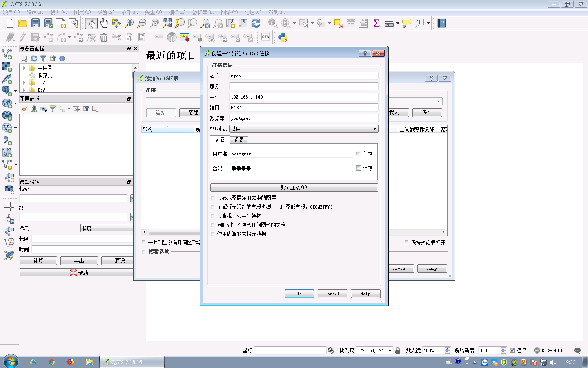Click the coordinate input field

click(290, 350)
